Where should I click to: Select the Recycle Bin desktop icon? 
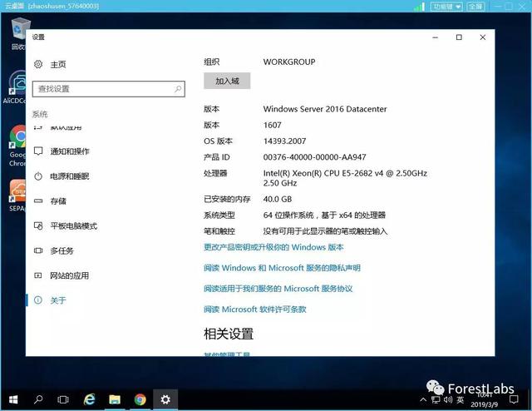coord(19,33)
